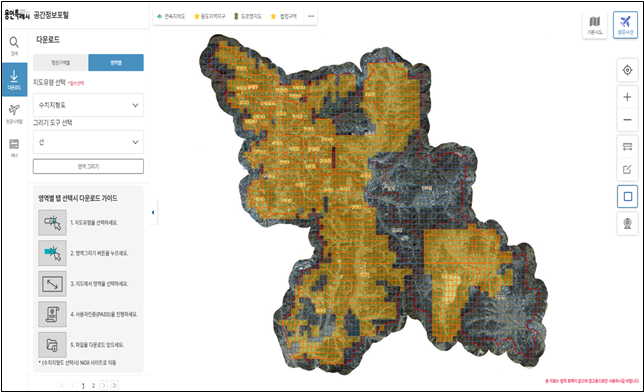Viewport: 644px width, 392px height.
Task: Select the download arrow sidebar icon
Action: click(14, 80)
